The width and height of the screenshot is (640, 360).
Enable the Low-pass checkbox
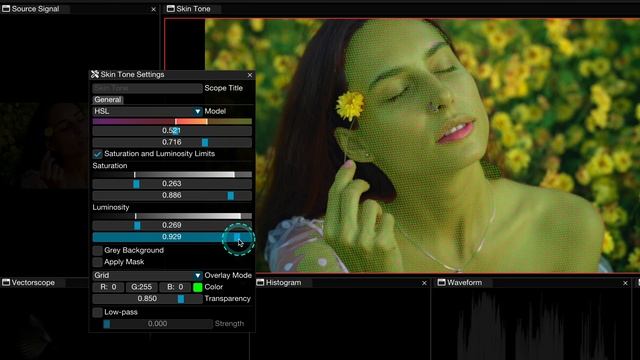pyautogui.click(x=97, y=312)
